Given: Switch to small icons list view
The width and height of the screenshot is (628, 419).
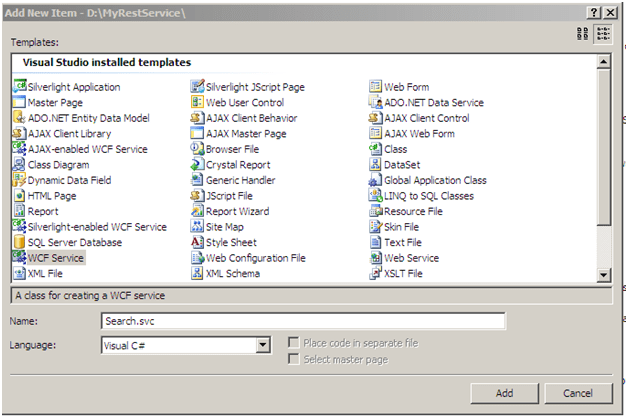Looking at the screenshot, I should 604,34.
